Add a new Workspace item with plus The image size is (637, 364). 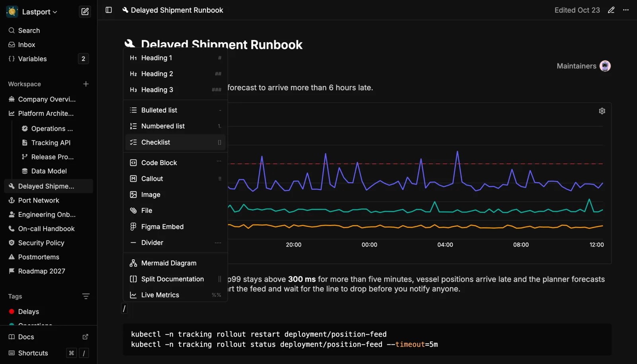coord(86,84)
